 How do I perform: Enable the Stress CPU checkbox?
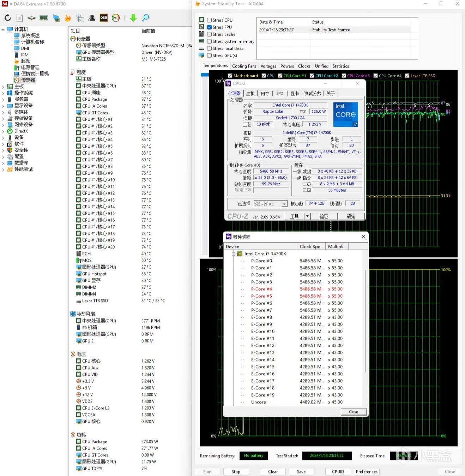pos(210,20)
